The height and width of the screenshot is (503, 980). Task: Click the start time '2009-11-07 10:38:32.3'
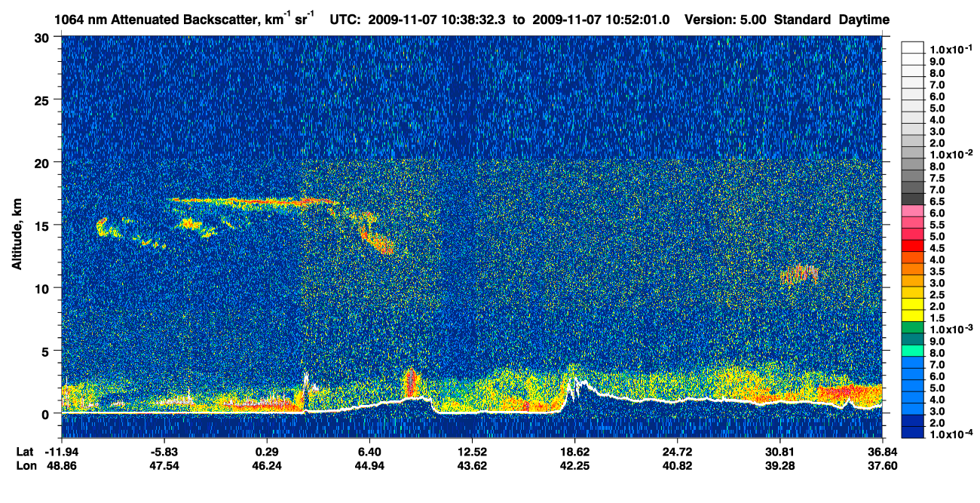pyautogui.click(x=437, y=20)
